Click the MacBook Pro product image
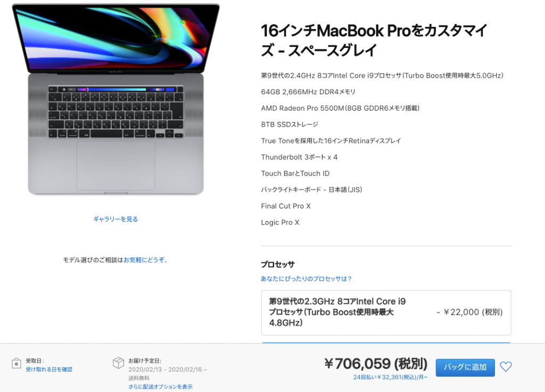The image size is (545, 392). [x=115, y=99]
